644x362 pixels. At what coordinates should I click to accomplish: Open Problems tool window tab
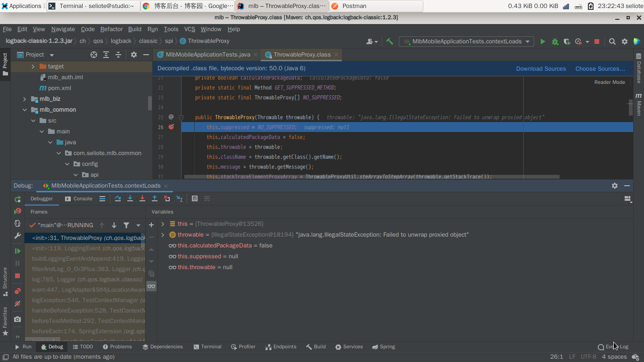[x=117, y=346]
